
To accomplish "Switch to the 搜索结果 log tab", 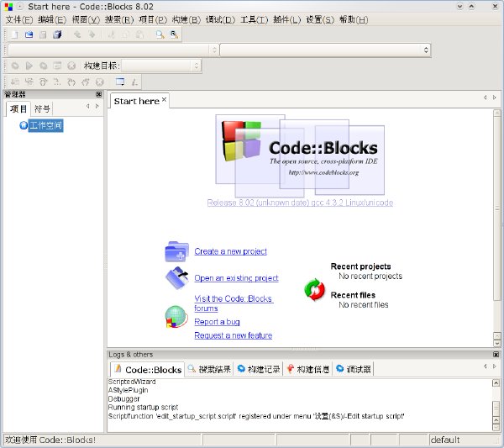I will click(209, 369).
